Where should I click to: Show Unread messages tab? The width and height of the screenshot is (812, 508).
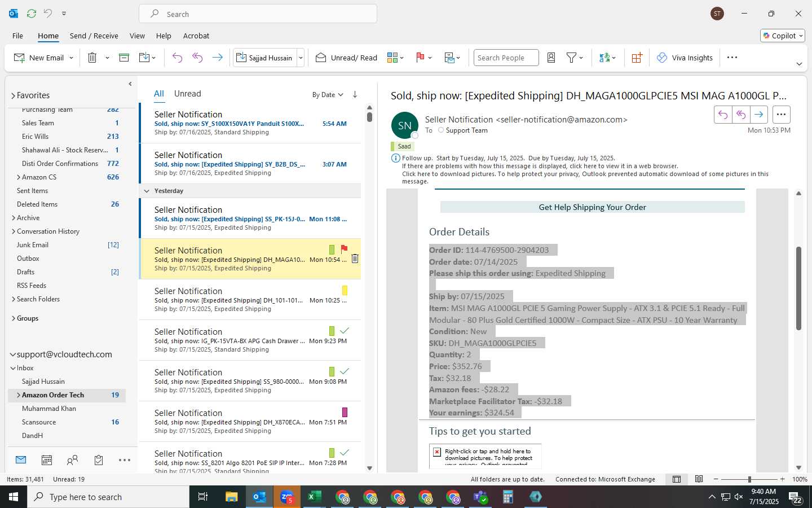(188, 94)
